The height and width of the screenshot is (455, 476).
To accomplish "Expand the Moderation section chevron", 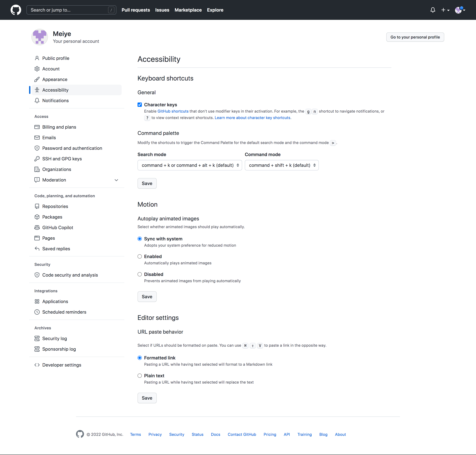I will point(116,180).
